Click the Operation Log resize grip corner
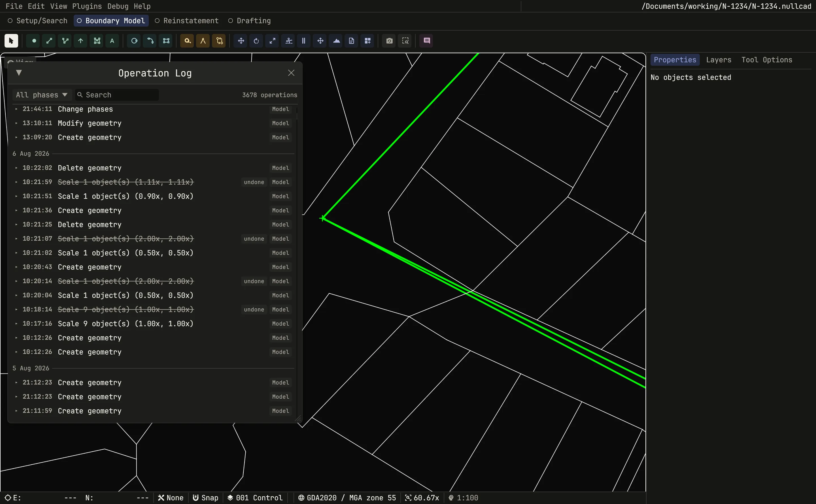This screenshot has width=816, height=504. [298, 419]
